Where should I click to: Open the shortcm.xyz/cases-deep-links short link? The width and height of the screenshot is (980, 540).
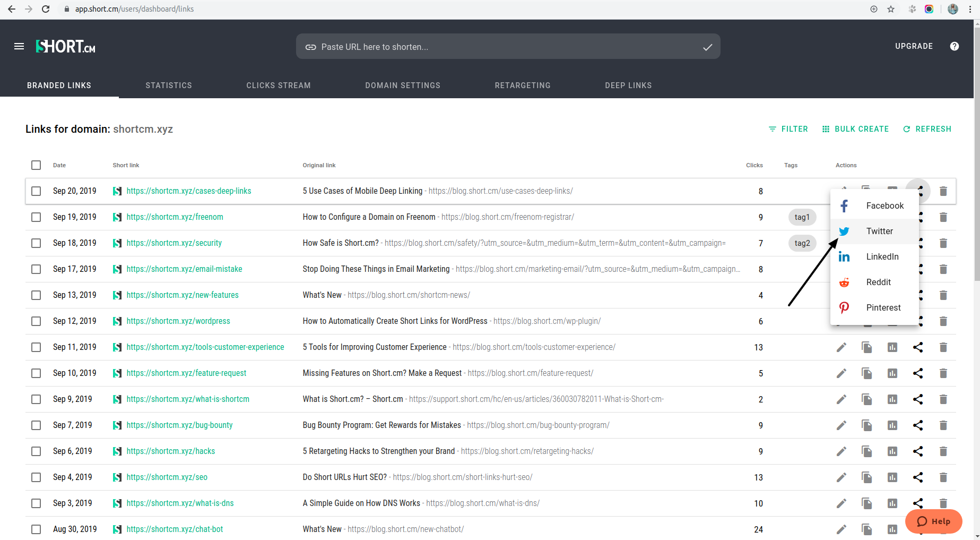coord(189,191)
